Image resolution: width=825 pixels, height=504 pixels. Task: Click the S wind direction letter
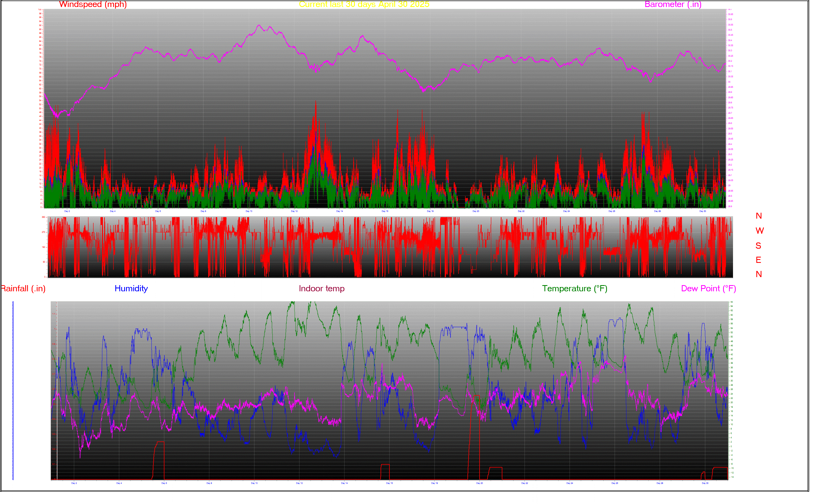pos(758,246)
